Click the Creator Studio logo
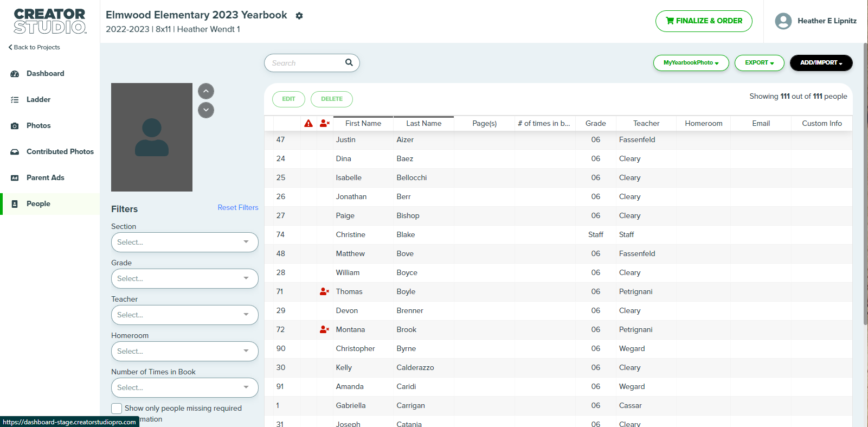Image resolution: width=868 pixels, height=427 pixels. [50, 21]
